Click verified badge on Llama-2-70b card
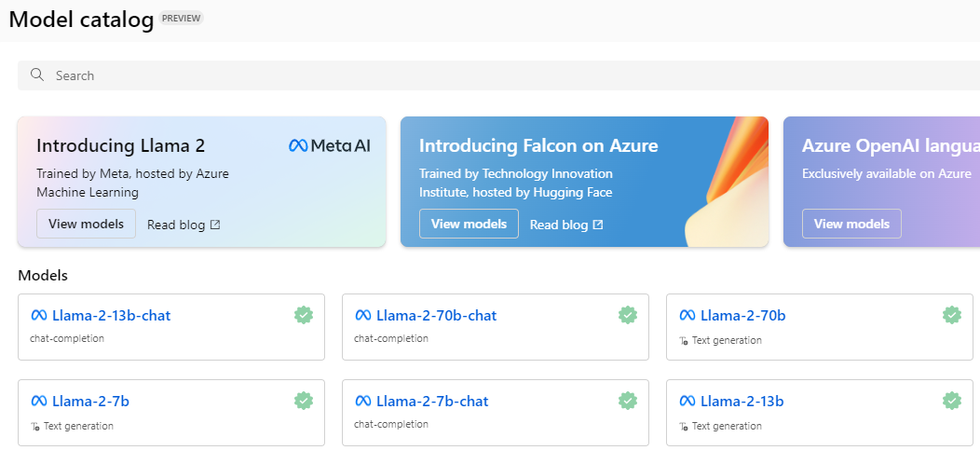The image size is (980, 464). (x=952, y=315)
